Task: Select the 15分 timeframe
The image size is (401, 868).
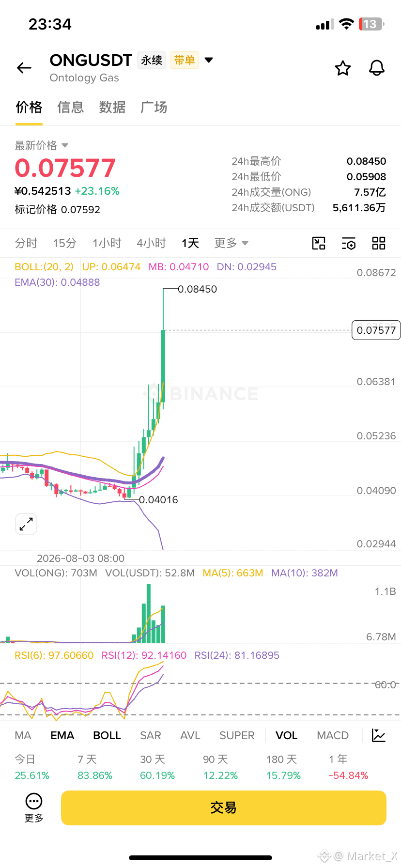Action: [x=65, y=243]
